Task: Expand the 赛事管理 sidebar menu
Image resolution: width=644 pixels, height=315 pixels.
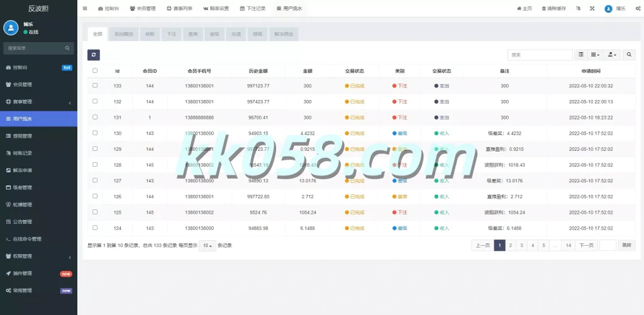Action: (x=38, y=102)
